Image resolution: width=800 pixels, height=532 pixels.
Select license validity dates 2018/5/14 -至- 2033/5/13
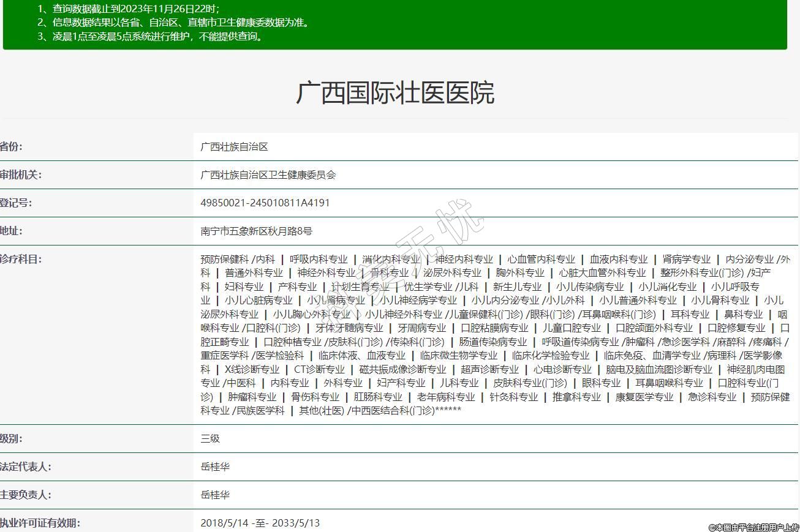click(x=260, y=523)
